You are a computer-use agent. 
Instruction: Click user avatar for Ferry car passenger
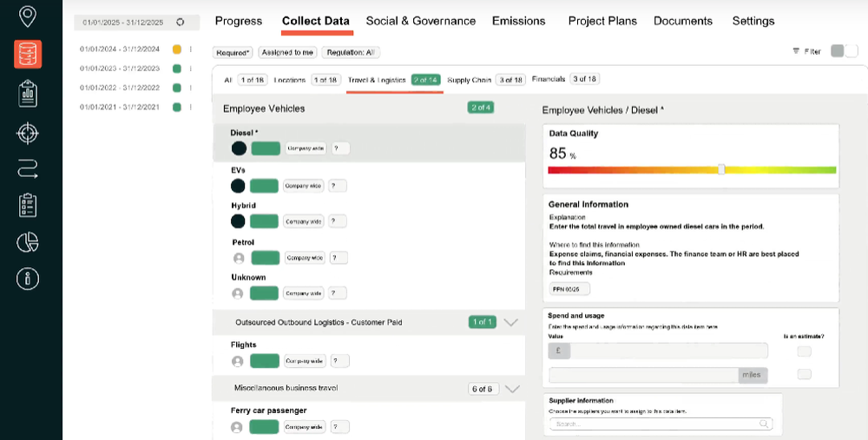coord(236,427)
